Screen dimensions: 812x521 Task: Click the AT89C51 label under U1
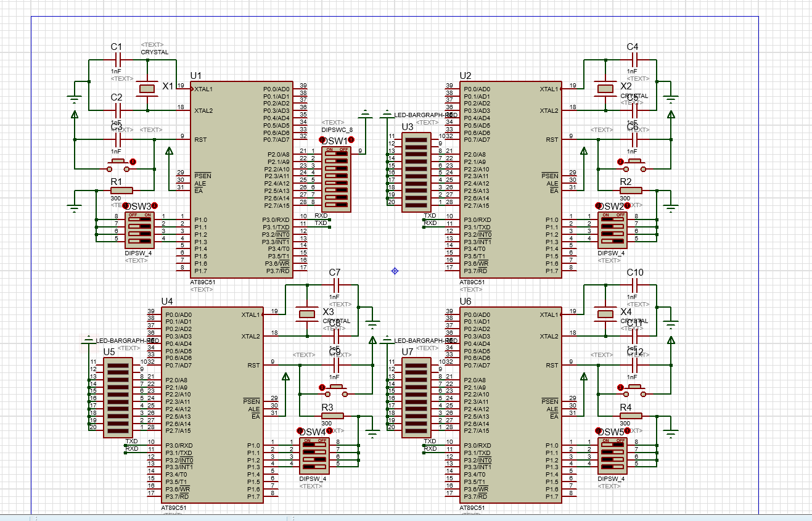coord(203,281)
